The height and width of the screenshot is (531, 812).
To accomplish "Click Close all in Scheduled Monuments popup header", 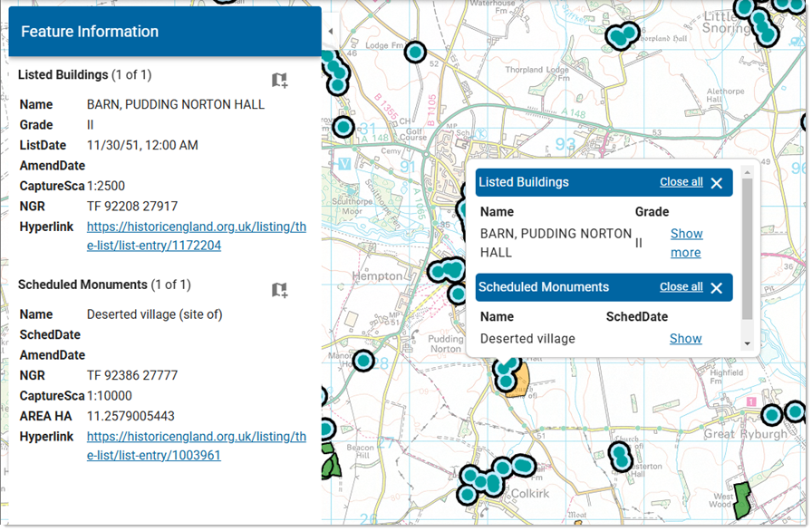I will (681, 287).
